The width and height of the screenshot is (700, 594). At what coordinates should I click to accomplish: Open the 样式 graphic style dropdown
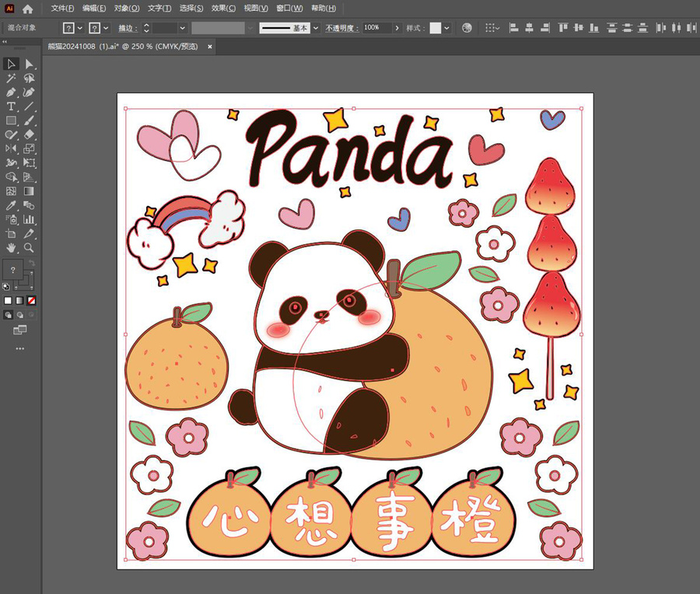tap(447, 28)
